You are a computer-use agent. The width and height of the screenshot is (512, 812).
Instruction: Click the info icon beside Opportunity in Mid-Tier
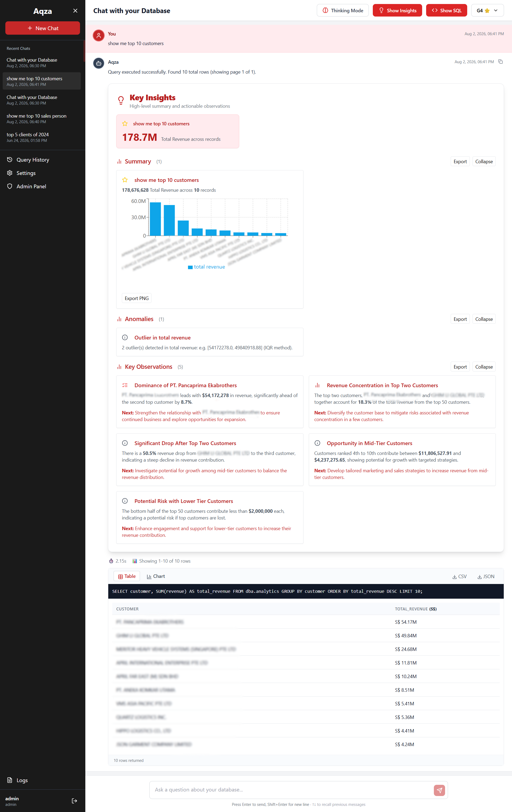click(x=317, y=443)
